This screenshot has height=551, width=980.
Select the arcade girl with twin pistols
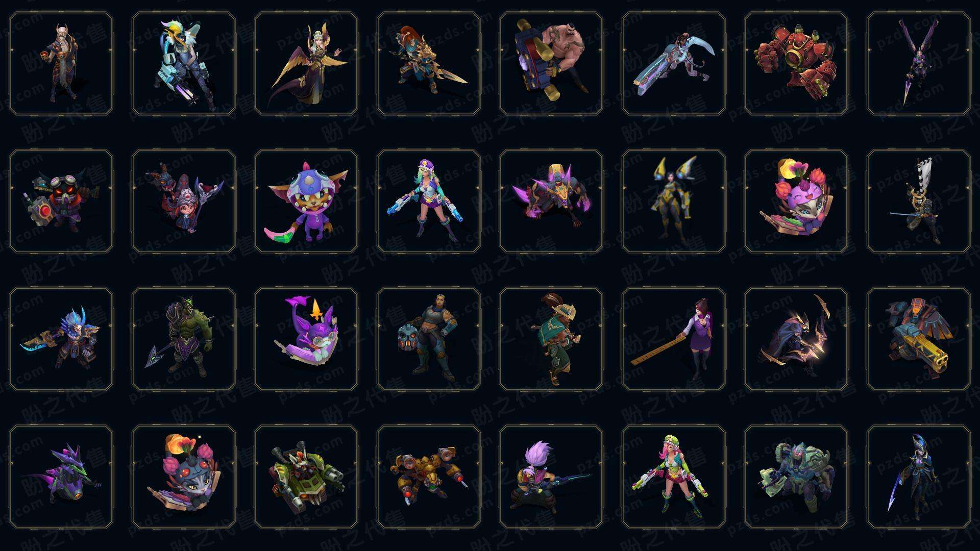pyautogui.click(x=429, y=201)
